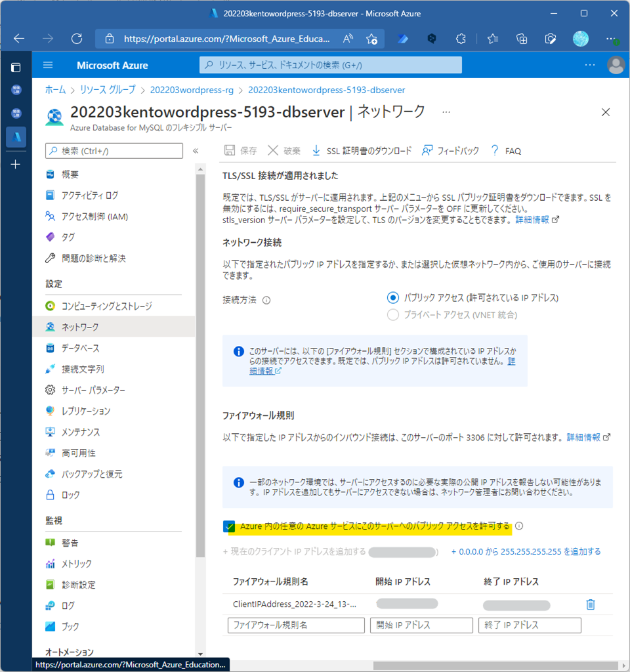Click the SSL certificate download icon

coord(316,150)
